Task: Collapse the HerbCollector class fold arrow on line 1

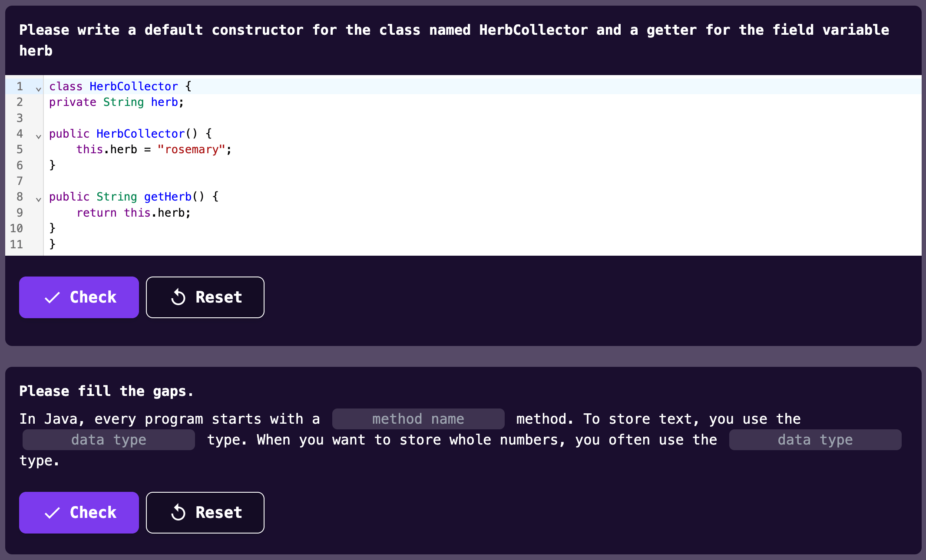Action: (x=39, y=89)
